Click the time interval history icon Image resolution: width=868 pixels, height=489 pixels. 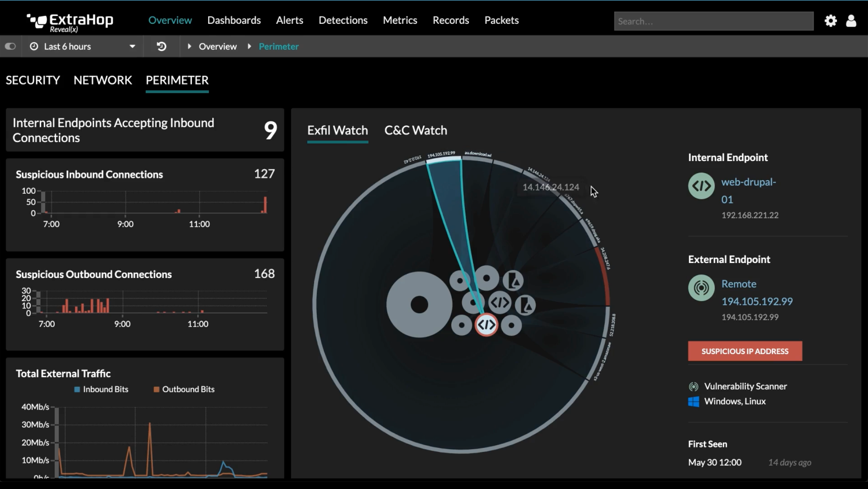pyautogui.click(x=161, y=46)
